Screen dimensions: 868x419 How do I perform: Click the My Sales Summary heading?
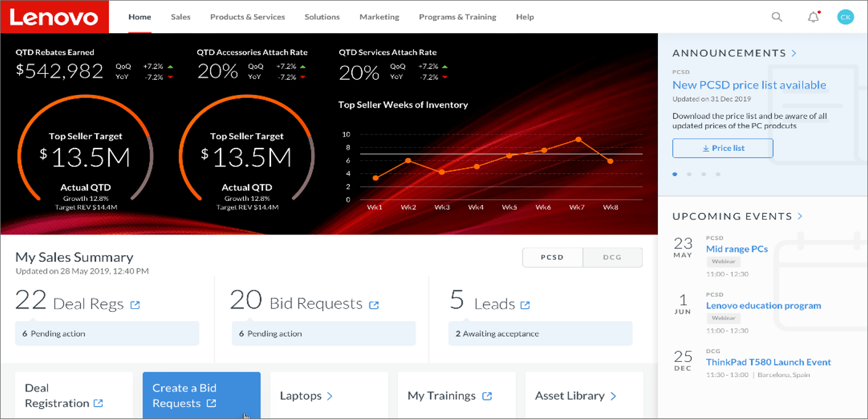[74, 257]
